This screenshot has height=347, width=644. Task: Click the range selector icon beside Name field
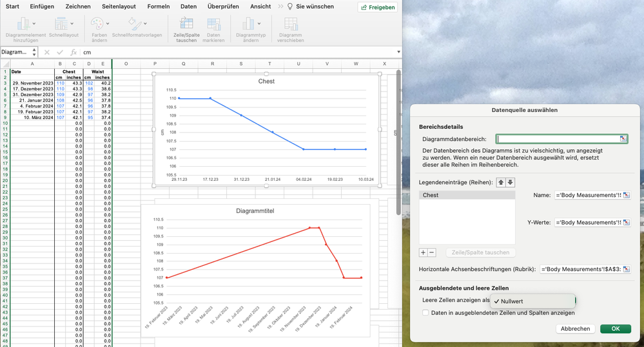point(627,195)
